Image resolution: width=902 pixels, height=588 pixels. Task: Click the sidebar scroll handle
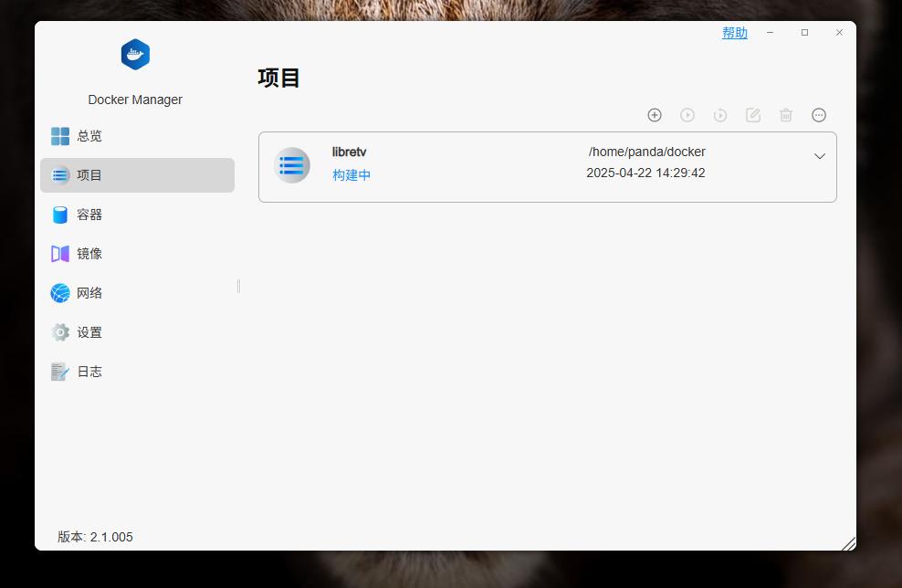point(236,286)
